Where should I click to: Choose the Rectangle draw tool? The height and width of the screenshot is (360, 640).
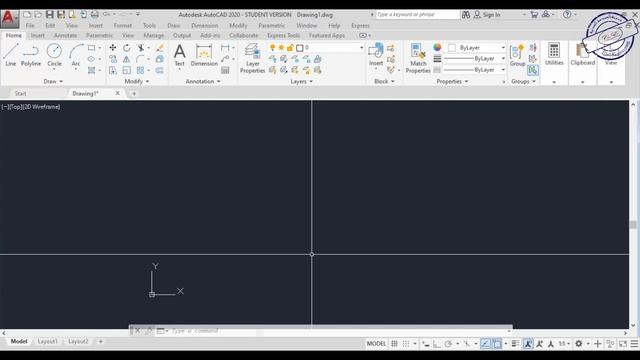point(91,48)
